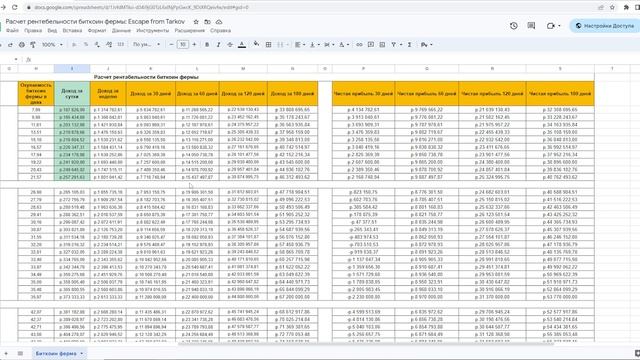Apply bold formatting
This screenshot has width=640, height=360.
(x=207, y=44)
